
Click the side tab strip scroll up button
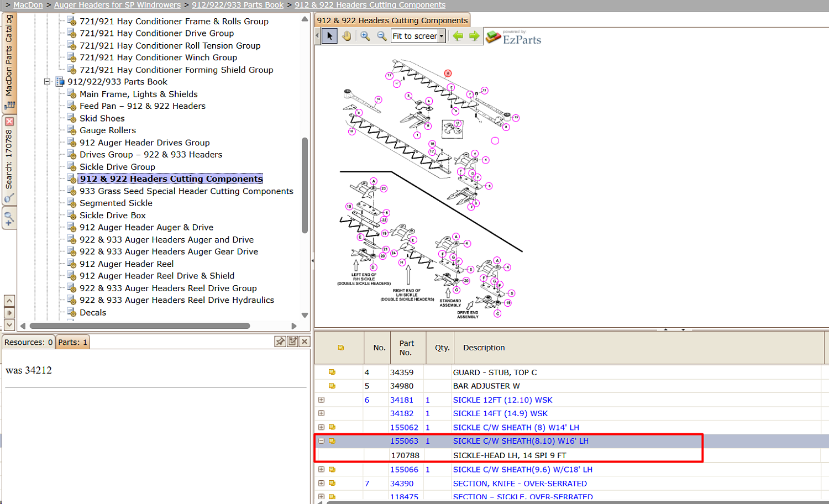(9, 301)
